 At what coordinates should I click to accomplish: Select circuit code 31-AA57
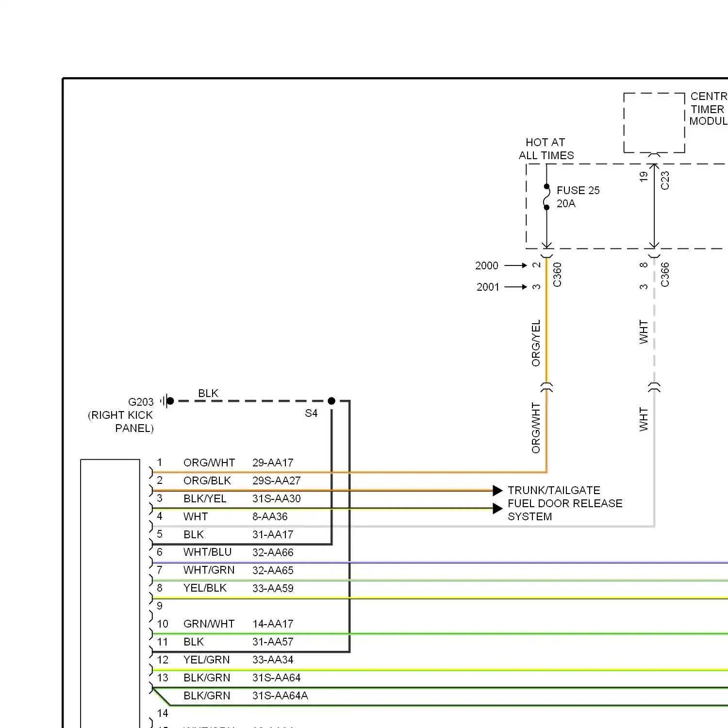tap(273, 642)
